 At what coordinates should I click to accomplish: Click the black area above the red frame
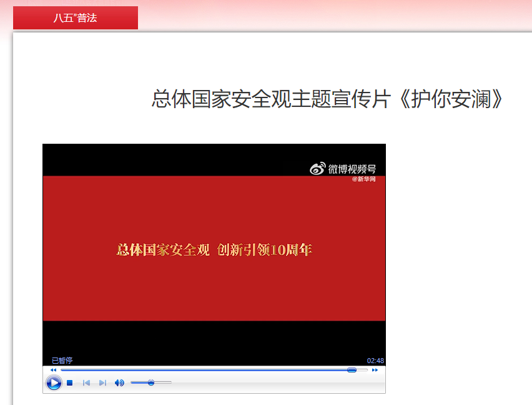[x=187, y=159]
